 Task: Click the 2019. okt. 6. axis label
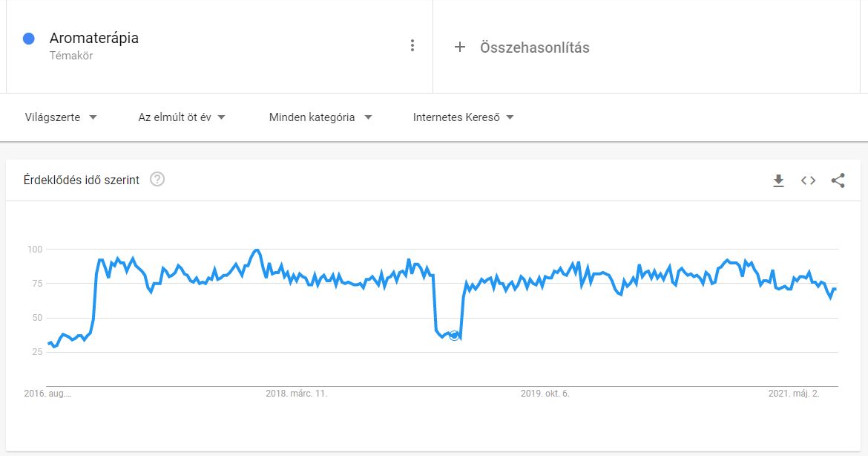pos(545,394)
